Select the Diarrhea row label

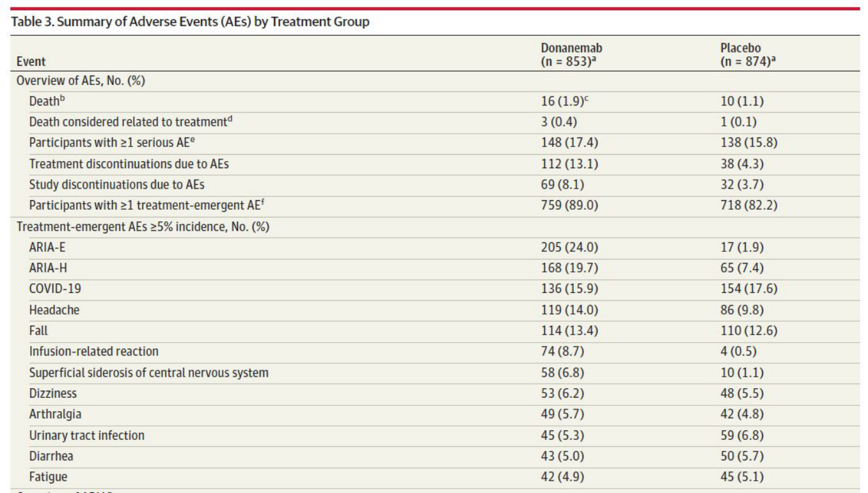[52, 457]
